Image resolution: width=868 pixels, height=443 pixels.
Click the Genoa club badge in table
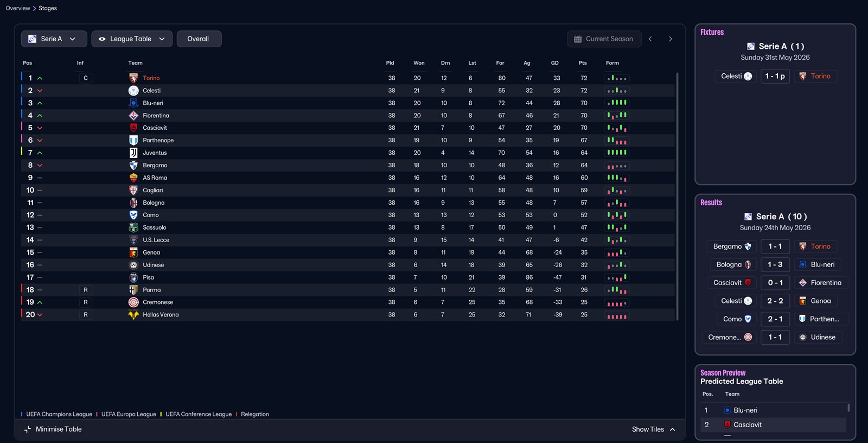pyautogui.click(x=133, y=252)
